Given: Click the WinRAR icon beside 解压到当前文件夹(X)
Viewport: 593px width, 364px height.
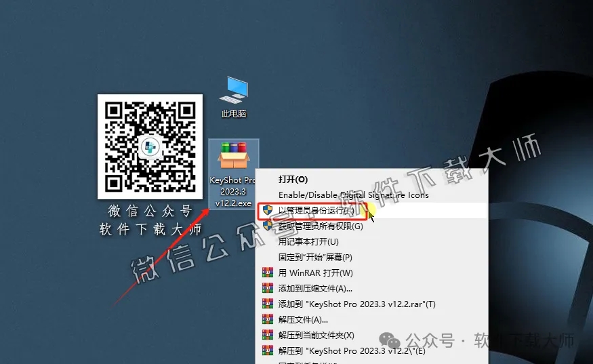Looking at the screenshot, I should point(268,335).
